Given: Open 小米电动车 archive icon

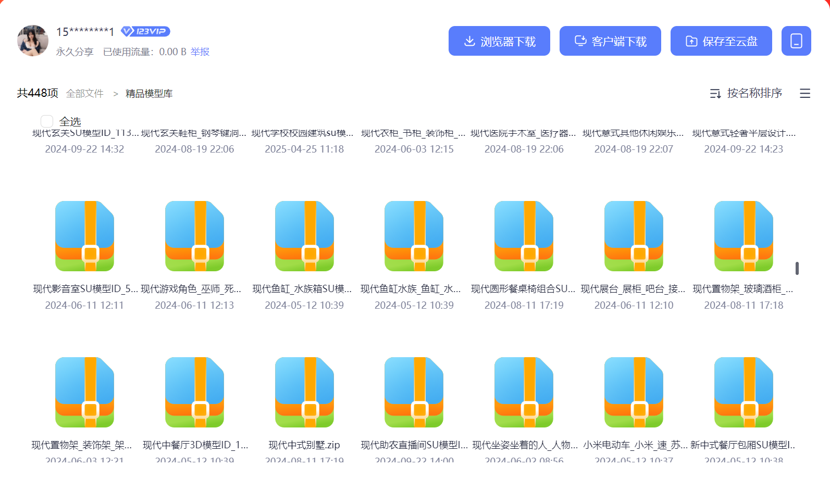Looking at the screenshot, I should [x=634, y=392].
